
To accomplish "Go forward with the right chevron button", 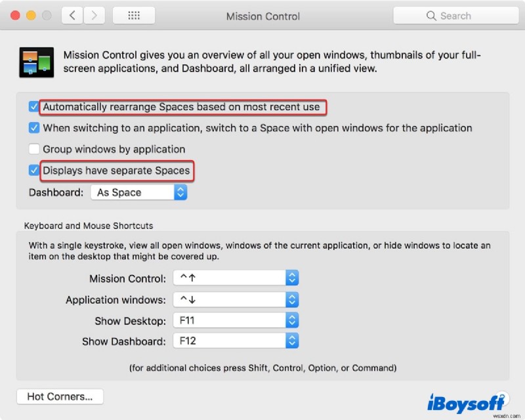I will point(94,15).
